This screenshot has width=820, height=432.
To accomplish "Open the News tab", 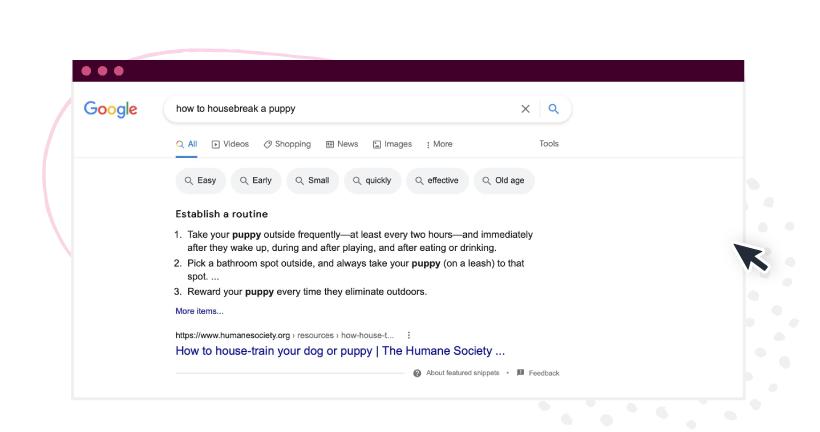I will [x=342, y=144].
